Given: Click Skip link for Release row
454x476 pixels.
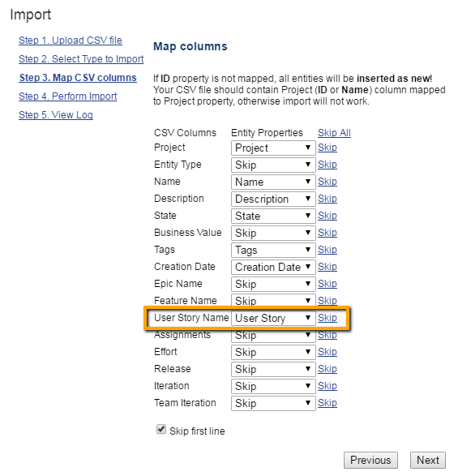Looking at the screenshot, I should [x=328, y=368].
